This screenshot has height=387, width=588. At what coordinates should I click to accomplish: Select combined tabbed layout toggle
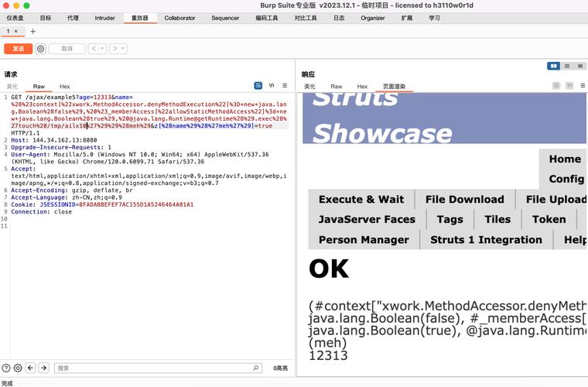[x=580, y=66]
